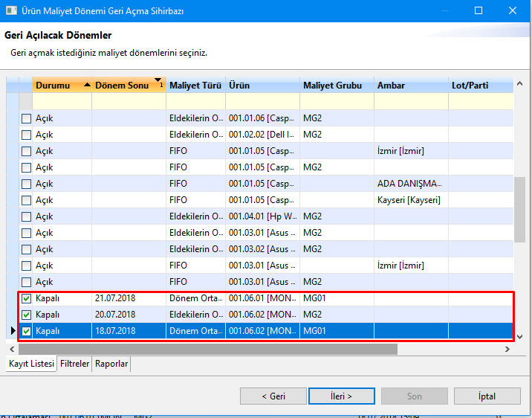Go back with the < Geri button

point(273,396)
